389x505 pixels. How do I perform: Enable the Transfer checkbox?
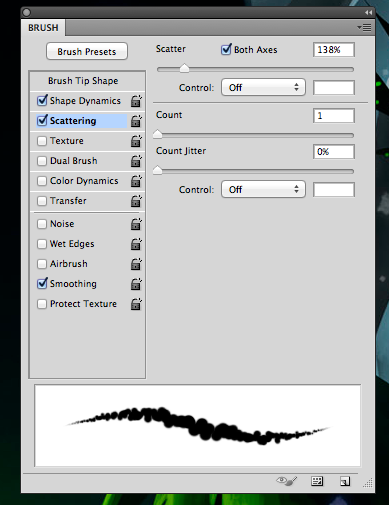click(42, 201)
